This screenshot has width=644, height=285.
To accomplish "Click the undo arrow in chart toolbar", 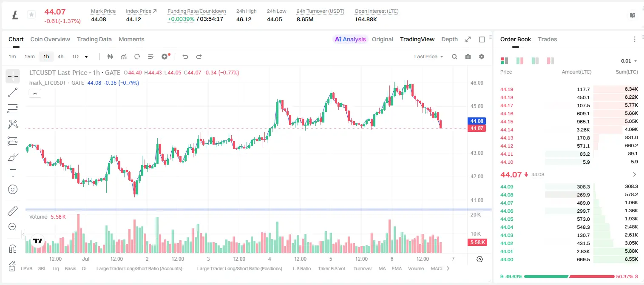I will tap(185, 57).
